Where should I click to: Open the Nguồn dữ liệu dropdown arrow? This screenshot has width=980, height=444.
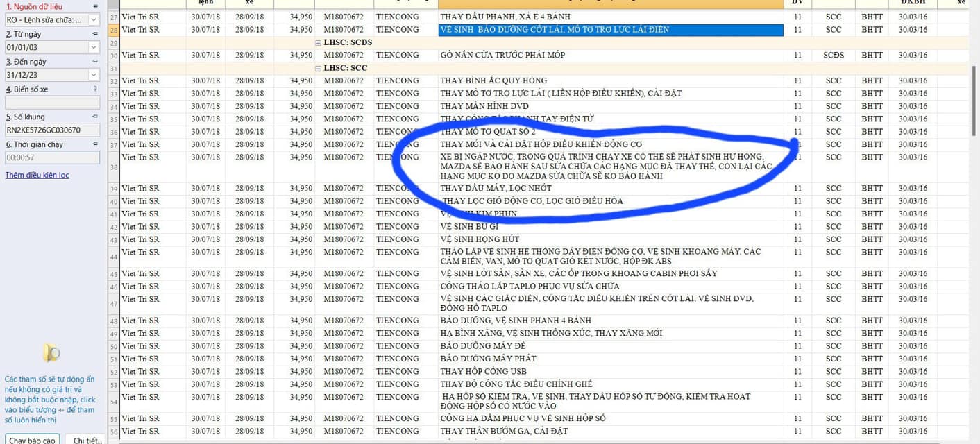(x=94, y=19)
